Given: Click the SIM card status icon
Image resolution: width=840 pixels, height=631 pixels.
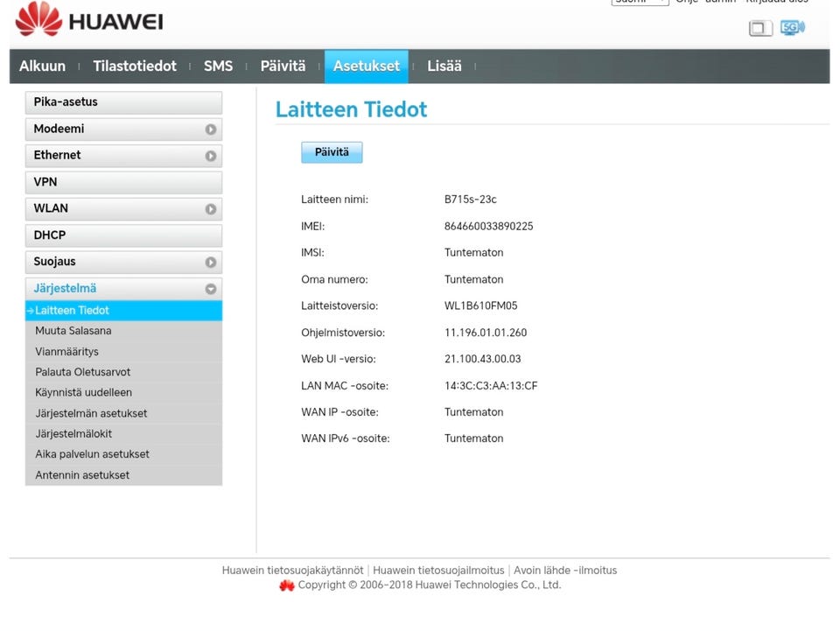Looking at the screenshot, I should coord(760,28).
